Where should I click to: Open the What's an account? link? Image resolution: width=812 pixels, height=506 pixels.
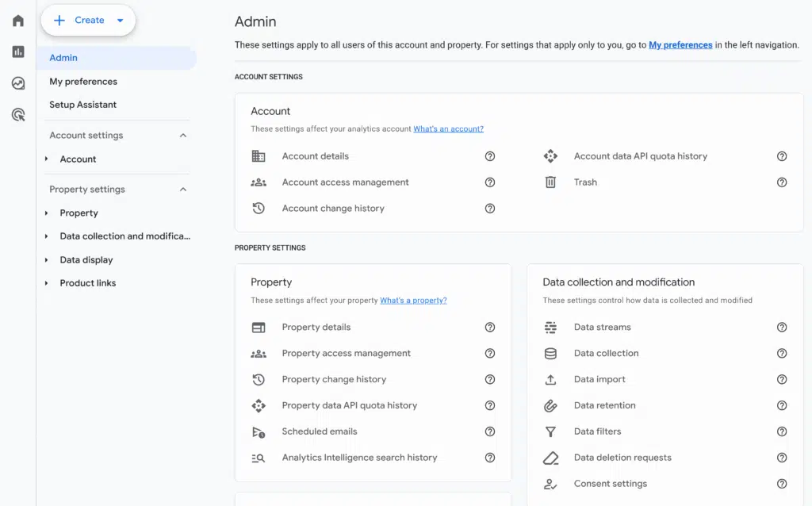click(448, 128)
